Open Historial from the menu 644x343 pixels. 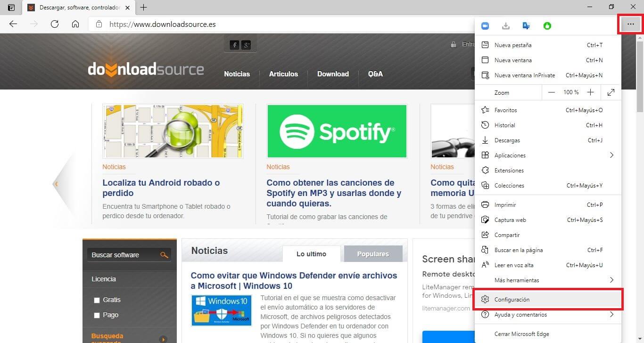pyautogui.click(x=548, y=125)
